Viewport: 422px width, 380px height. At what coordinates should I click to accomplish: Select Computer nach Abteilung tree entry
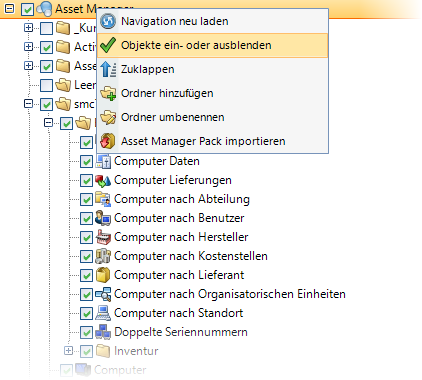pos(182,199)
